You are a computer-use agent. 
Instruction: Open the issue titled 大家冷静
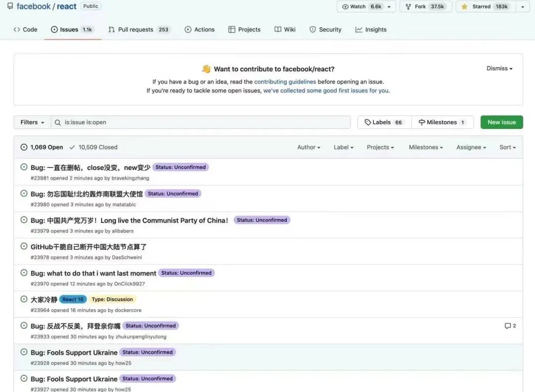[x=44, y=299]
